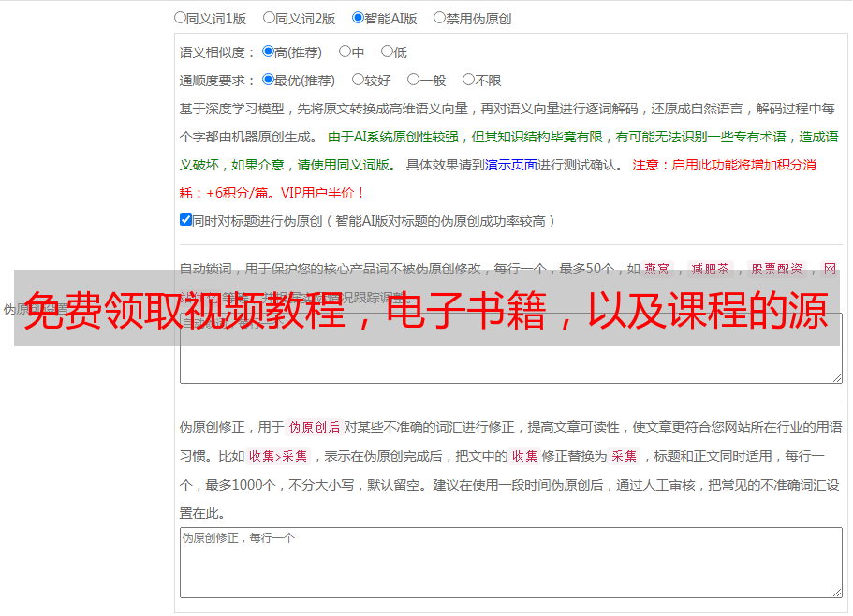Select the 同义词1版 radio option
853x616 pixels.
pos(180,17)
